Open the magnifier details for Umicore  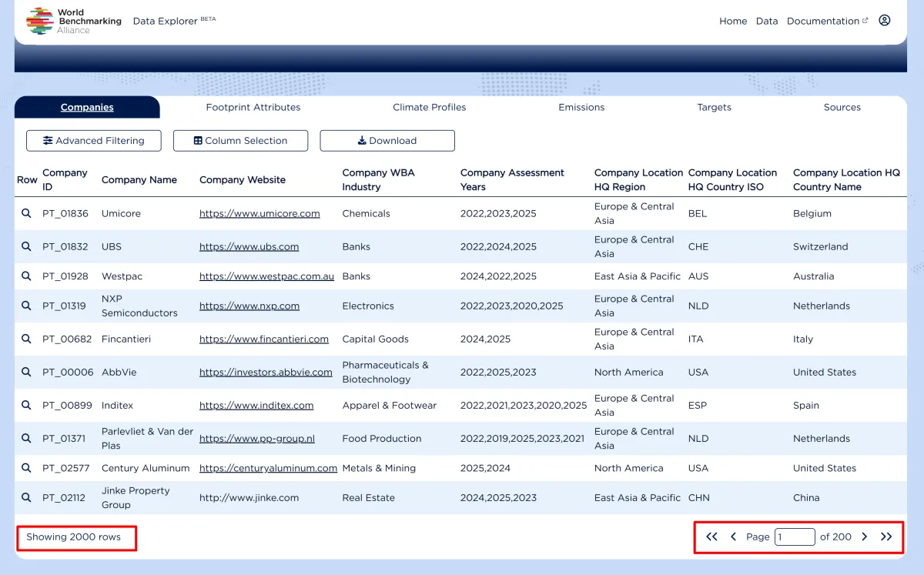(x=26, y=213)
